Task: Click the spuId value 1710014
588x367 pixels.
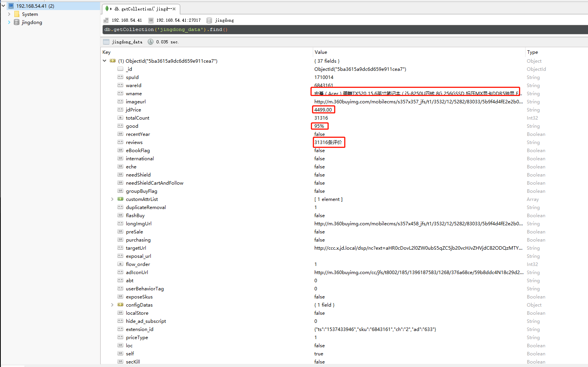Action: pyautogui.click(x=324, y=77)
